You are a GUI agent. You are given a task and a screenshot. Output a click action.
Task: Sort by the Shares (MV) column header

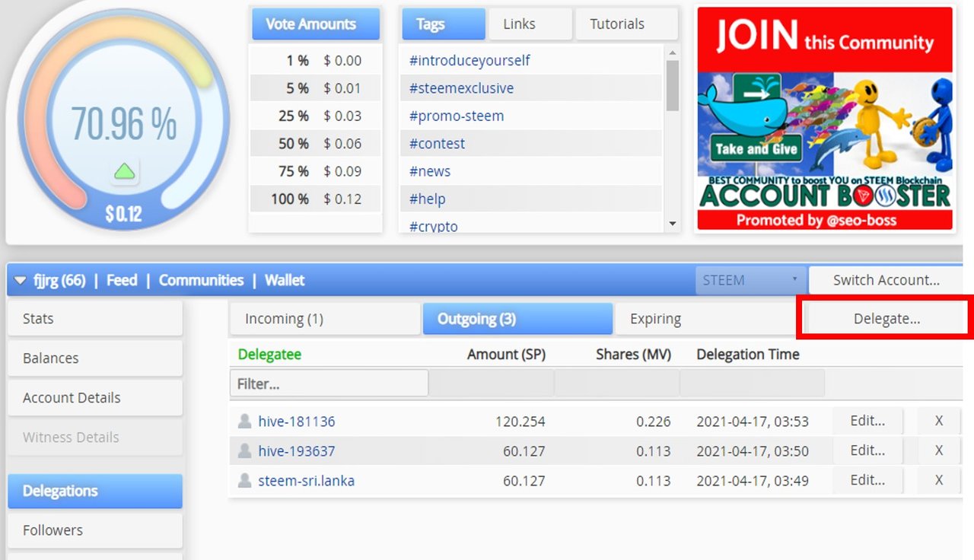coord(633,355)
